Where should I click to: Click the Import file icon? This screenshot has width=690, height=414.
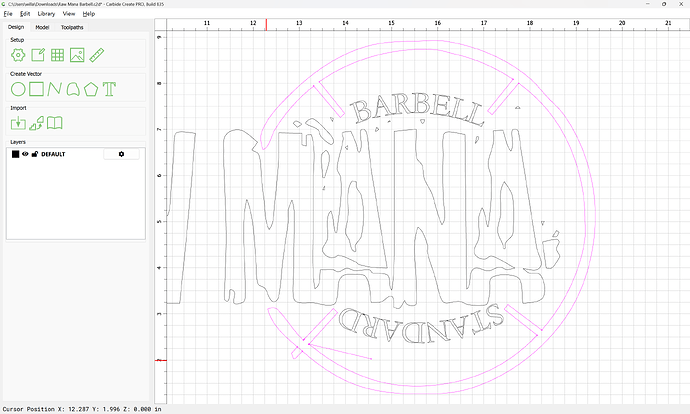pos(18,123)
